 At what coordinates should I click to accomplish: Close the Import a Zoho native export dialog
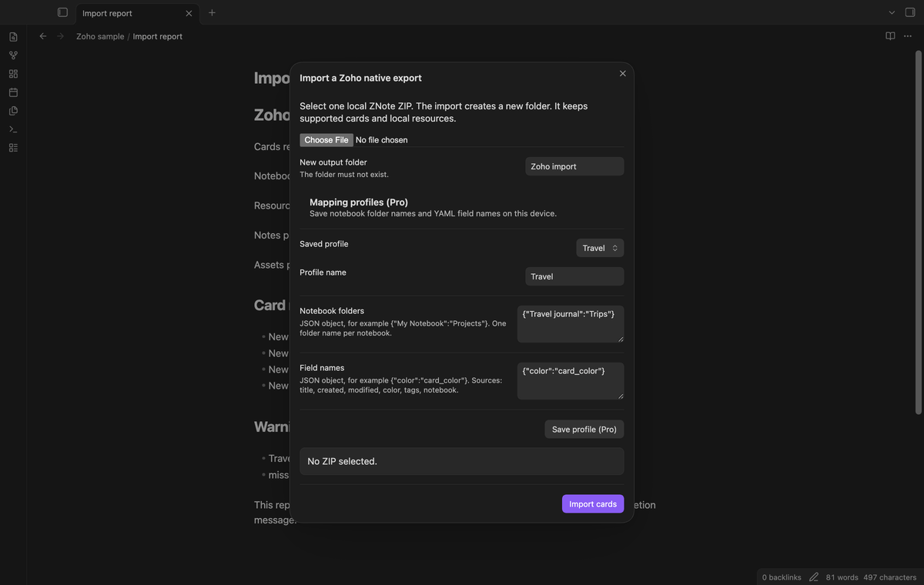click(x=622, y=73)
